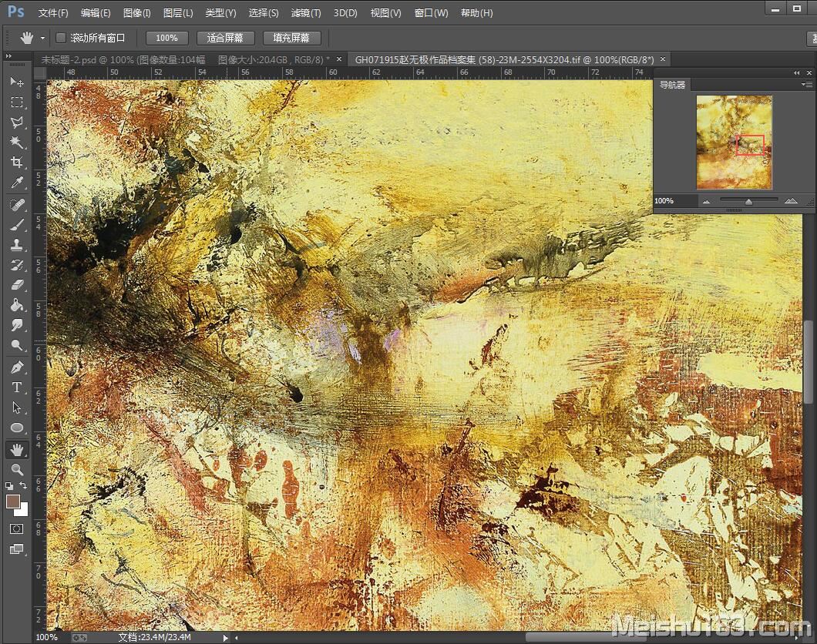Click the vertical scrollbar of the canvas
The width and height of the screenshot is (817, 644).
809,362
